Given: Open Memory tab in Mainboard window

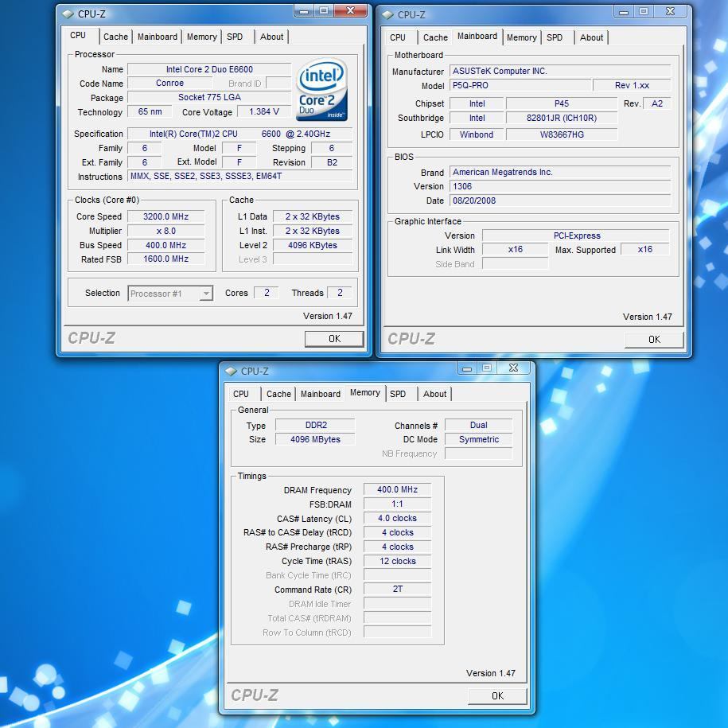Looking at the screenshot, I should (521, 37).
